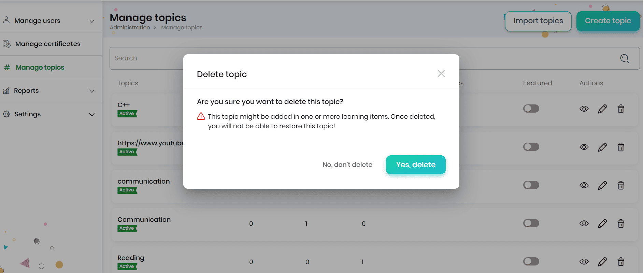Click the Administration breadcrumb link
The height and width of the screenshot is (273, 644).
[130, 28]
